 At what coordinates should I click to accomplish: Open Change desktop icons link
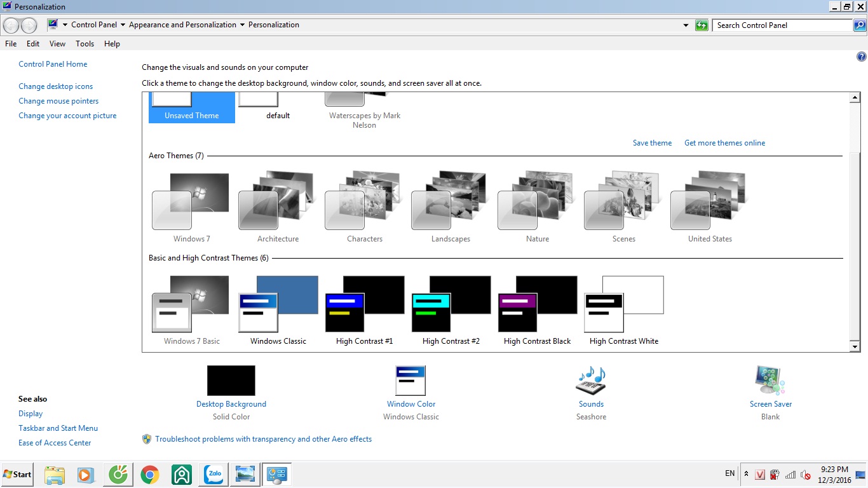coord(56,86)
